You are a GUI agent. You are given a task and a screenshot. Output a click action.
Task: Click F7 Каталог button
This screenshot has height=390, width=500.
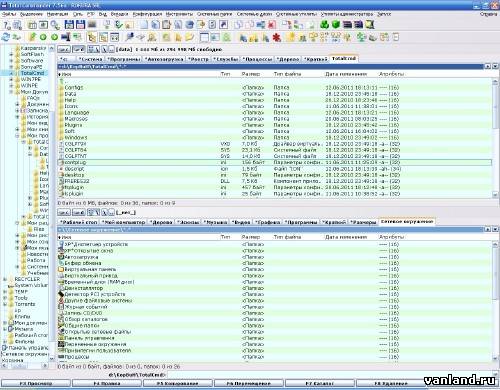pos(320,383)
